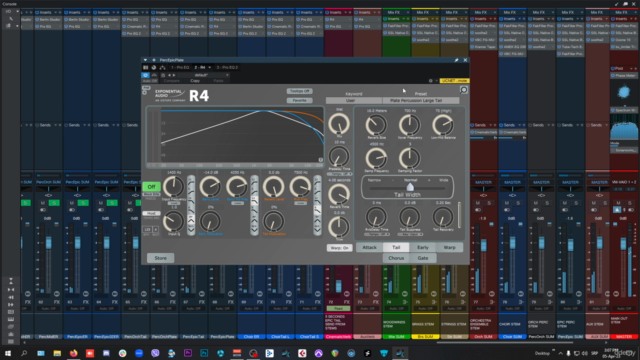Toggle plugin power bypass in plugin header
This screenshot has height=360, width=640.
pyautogui.click(x=145, y=75)
